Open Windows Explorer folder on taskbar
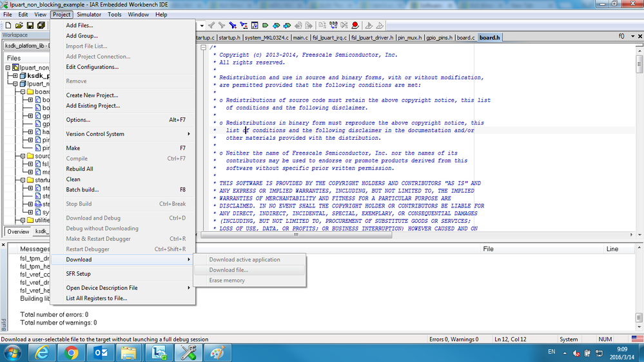 (128, 353)
